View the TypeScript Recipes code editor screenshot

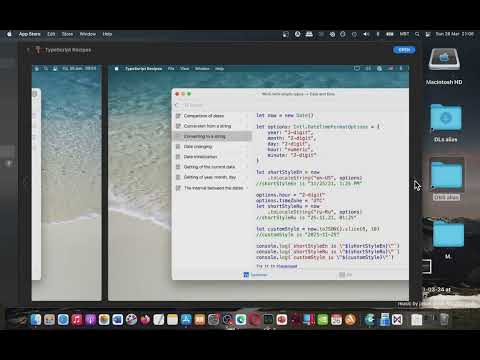[x=258, y=183]
